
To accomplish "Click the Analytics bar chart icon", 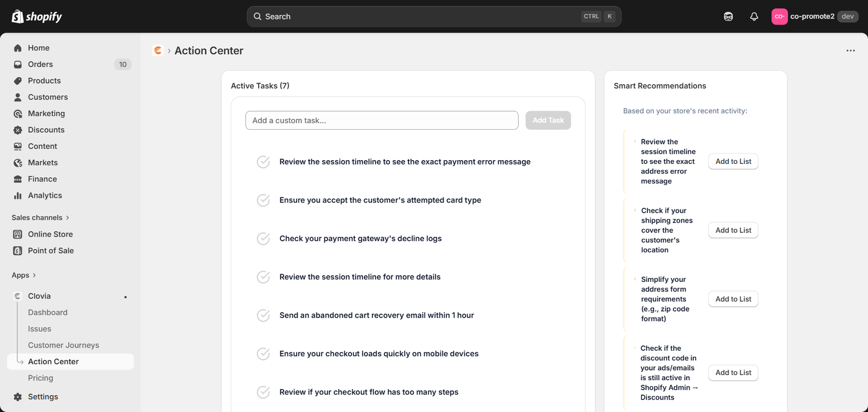I will [18, 195].
